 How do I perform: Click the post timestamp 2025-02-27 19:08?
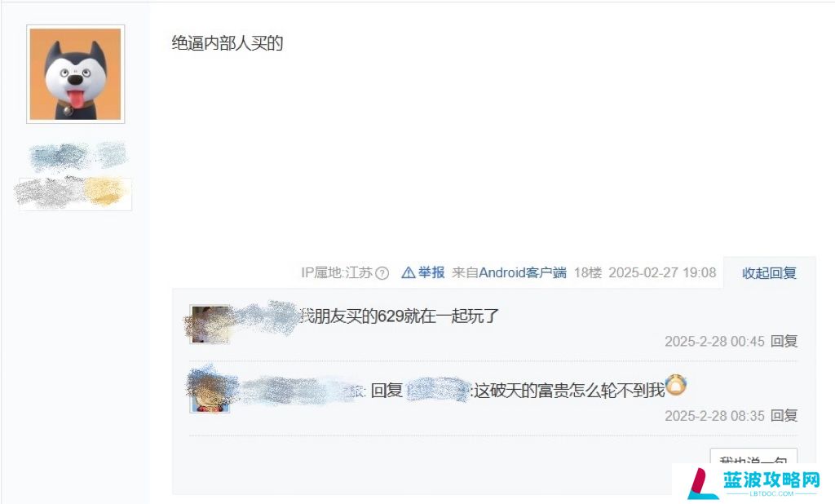point(662,272)
